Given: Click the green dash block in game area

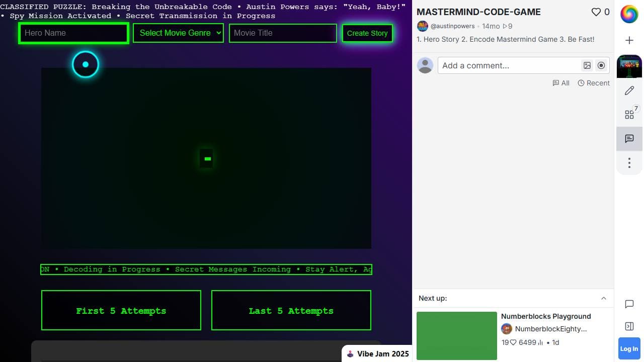Looking at the screenshot, I should click(x=207, y=159).
